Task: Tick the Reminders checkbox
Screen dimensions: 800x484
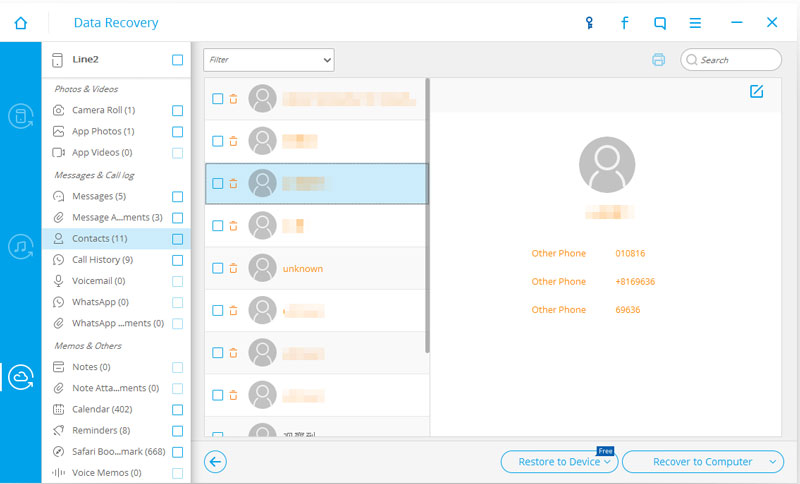Action: coord(178,431)
